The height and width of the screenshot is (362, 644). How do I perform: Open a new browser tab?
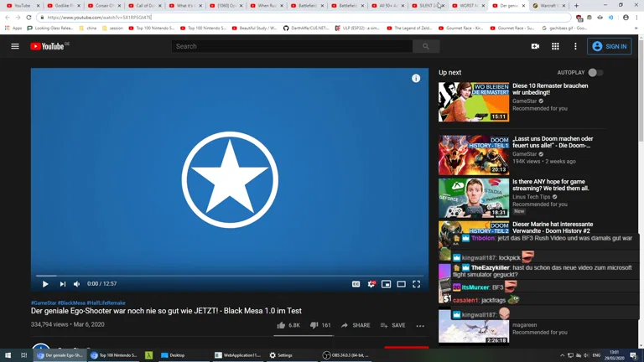576,6
